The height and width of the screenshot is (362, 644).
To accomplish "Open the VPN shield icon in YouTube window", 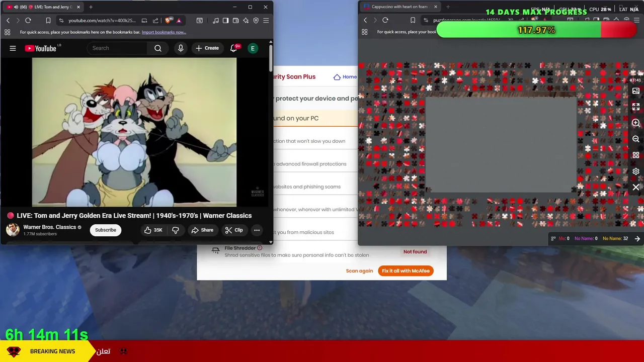I will (x=256, y=21).
